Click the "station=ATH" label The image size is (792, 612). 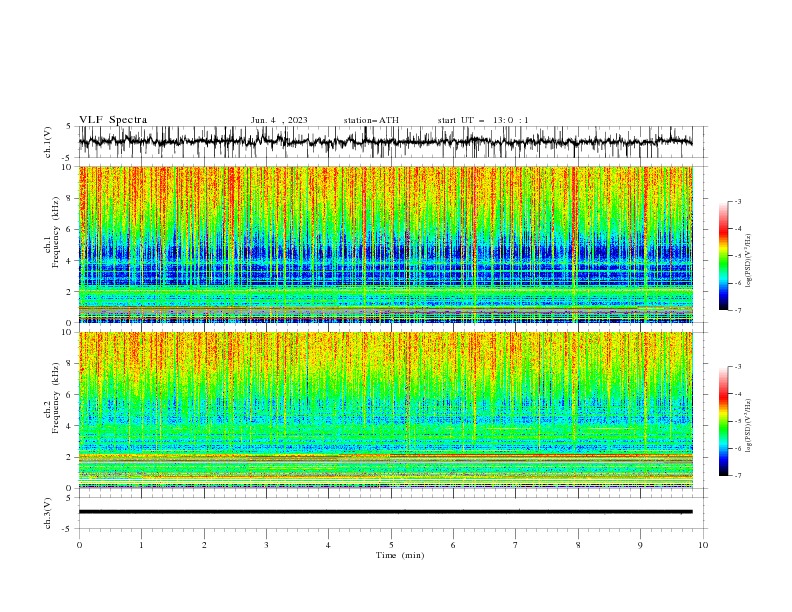[371, 120]
